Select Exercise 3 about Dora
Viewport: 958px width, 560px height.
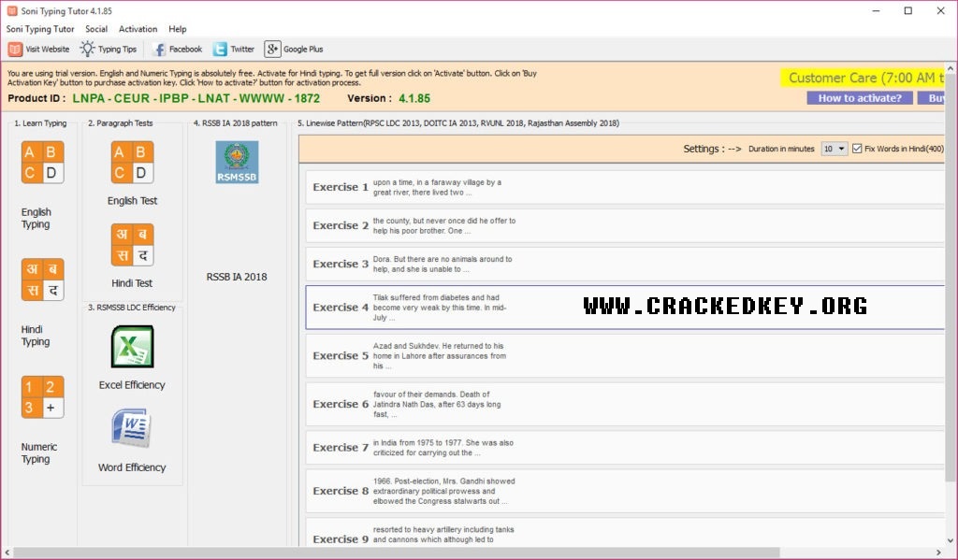[x=625, y=264]
